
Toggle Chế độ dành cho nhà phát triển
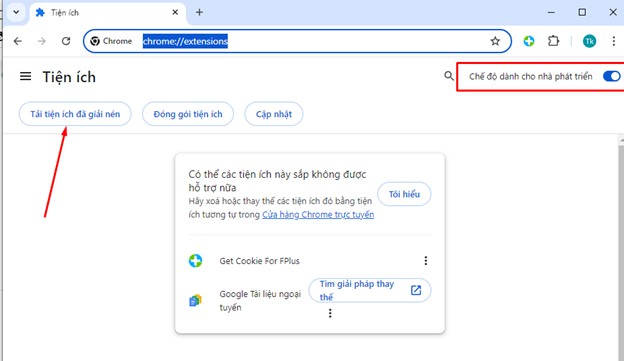coord(611,76)
